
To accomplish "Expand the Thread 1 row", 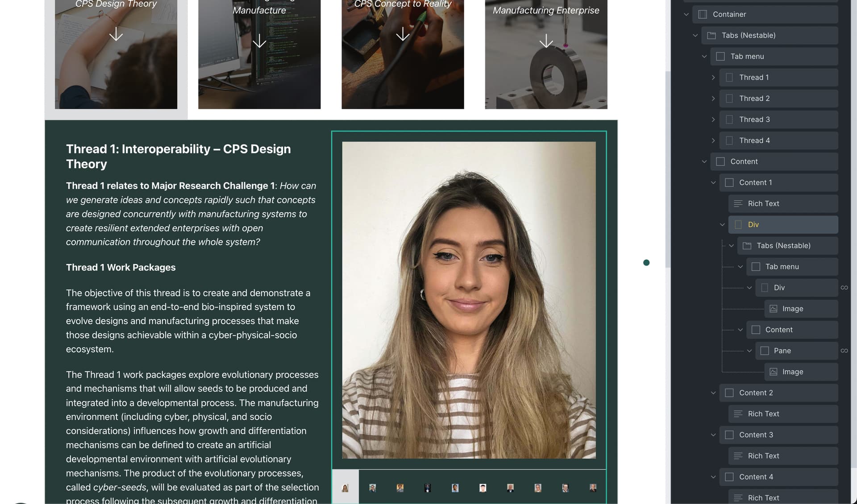I will coord(713,77).
